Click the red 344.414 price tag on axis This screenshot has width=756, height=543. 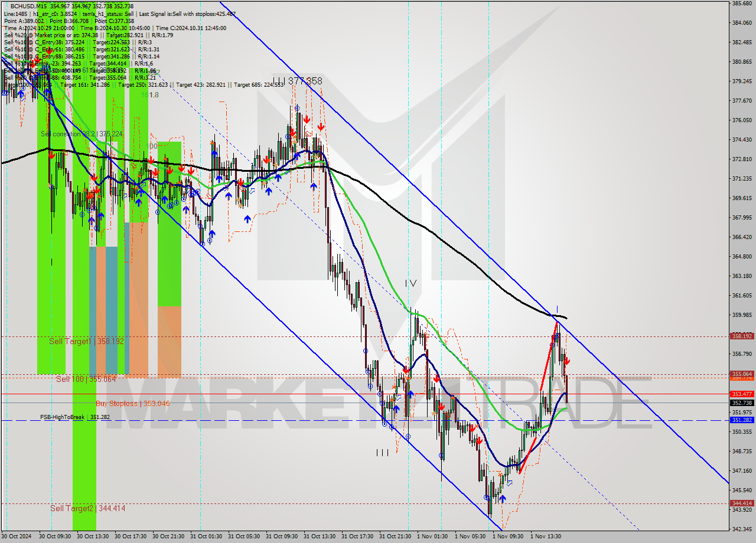pyautogui.click(x=741, y=503)
